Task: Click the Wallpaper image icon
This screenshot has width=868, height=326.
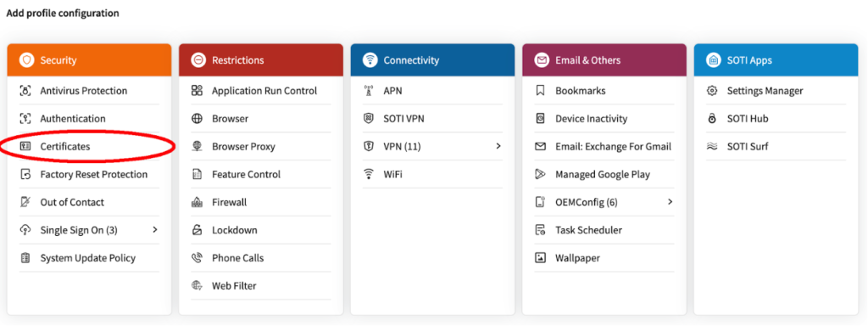Action: [x=540, y=258]
